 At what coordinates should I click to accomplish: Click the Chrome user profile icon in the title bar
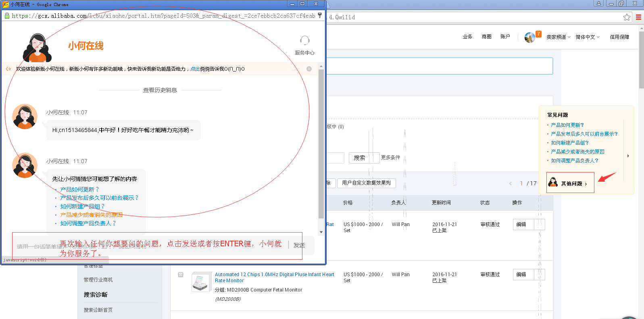(598, 3)
